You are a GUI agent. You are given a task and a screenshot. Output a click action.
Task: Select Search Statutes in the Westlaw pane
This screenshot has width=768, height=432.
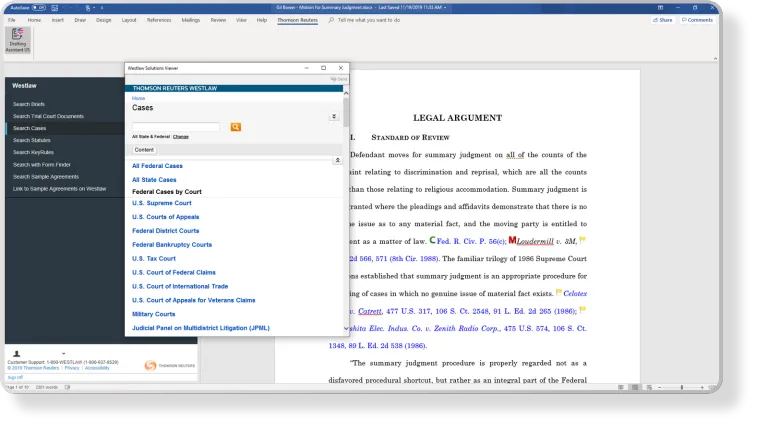point(31,140)
